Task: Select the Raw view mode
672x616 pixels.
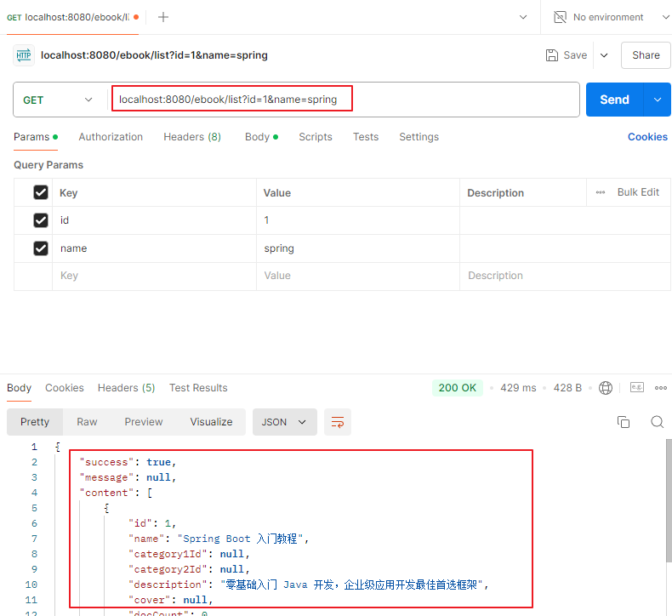Action: [87, 422]
